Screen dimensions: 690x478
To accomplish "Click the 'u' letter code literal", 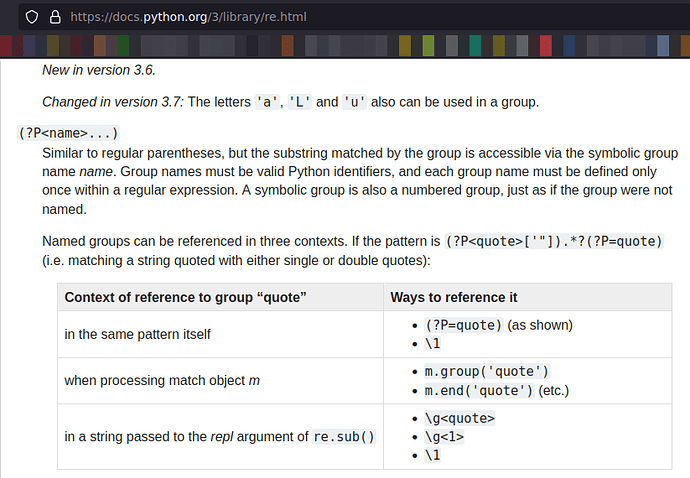I will pos(355,102).
